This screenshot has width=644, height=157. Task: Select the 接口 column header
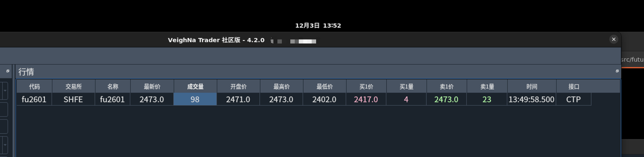tap(573, 87)
